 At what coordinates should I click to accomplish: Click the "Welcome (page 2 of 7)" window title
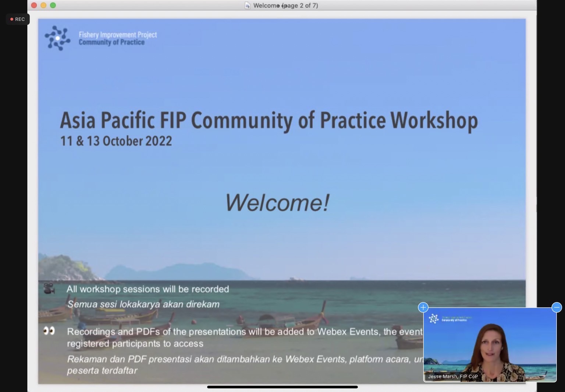[x=285, y=6]
